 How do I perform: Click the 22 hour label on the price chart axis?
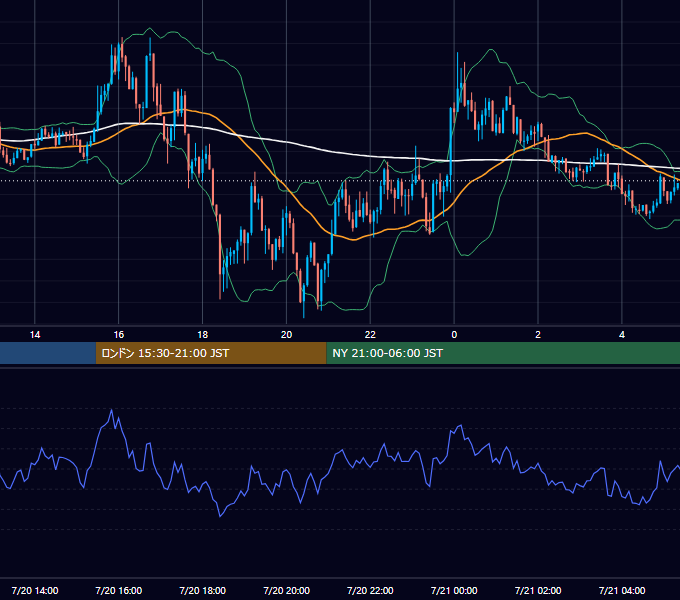pos(370,335)
